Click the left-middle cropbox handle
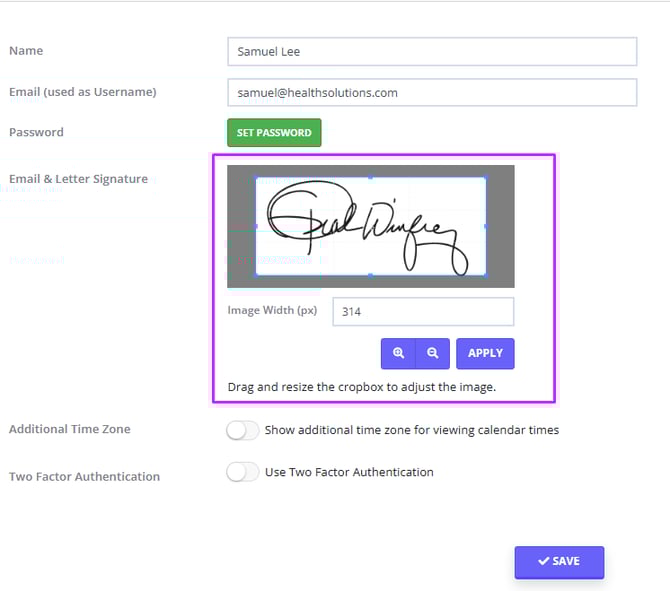This screenshot has width=670, height=591. 256,226
